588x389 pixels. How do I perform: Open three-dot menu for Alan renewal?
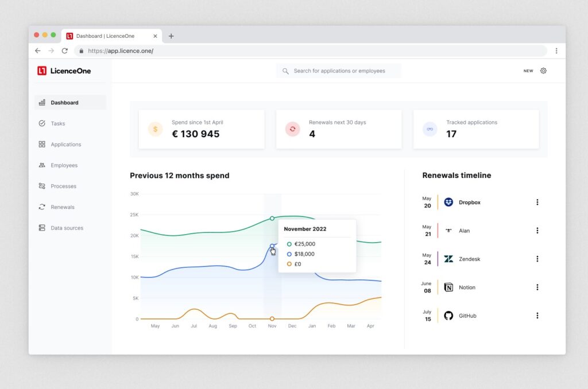[x=537, y=231]
